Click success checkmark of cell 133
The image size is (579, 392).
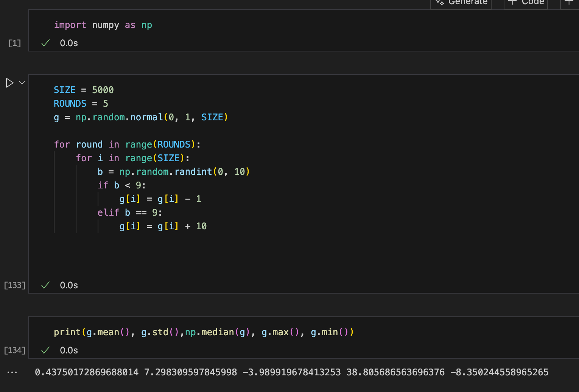[45, 285]
